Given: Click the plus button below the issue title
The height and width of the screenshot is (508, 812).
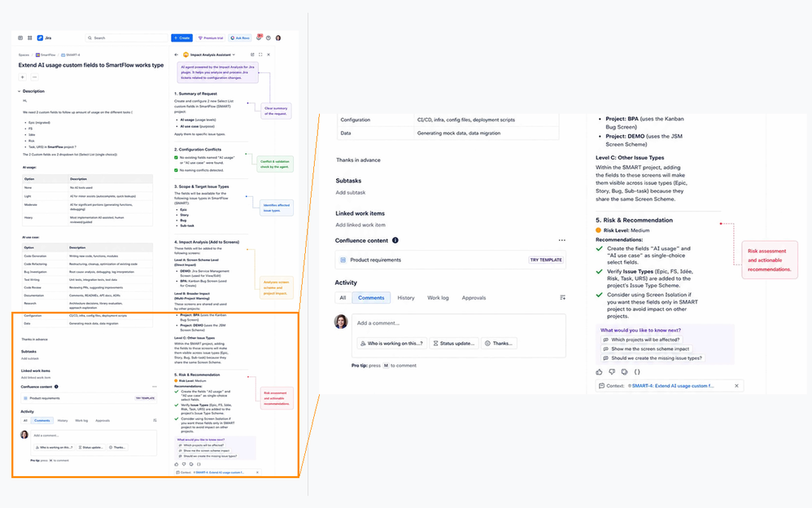Looking at the screenshot, I should (22, 77).
